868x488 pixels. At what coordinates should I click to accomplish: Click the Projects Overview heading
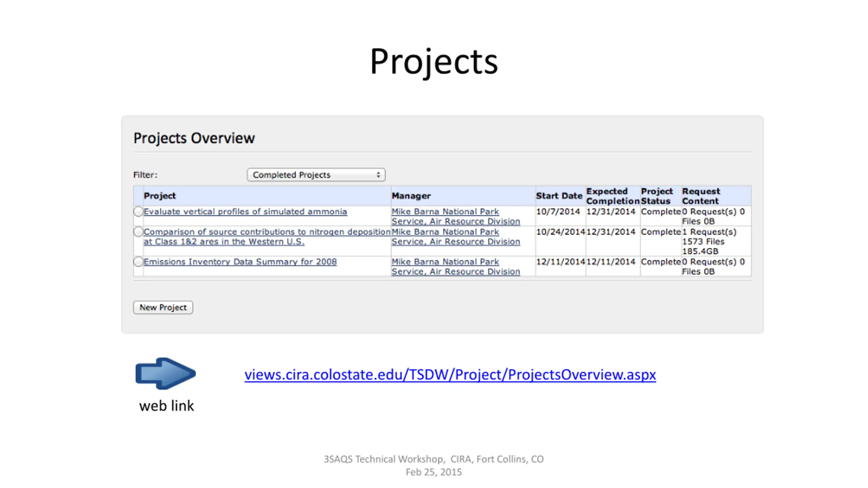194,138
